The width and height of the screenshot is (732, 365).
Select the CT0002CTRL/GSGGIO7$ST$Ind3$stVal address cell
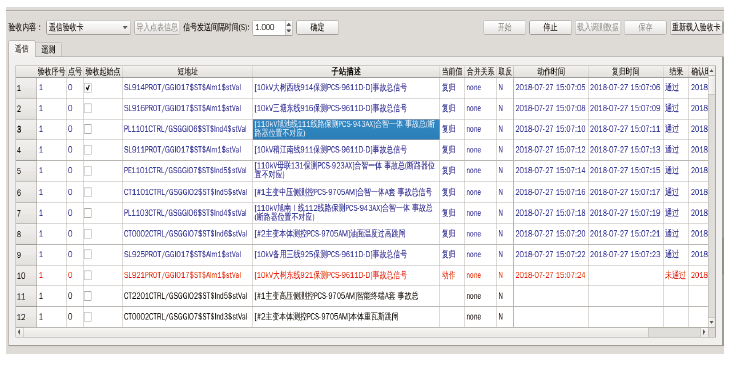pos(187,317)
